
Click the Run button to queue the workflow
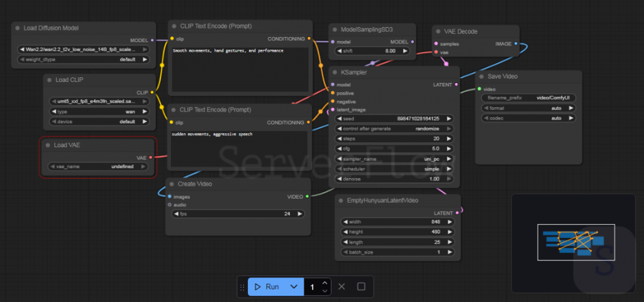pyautogui.click(x=267, y=287)
